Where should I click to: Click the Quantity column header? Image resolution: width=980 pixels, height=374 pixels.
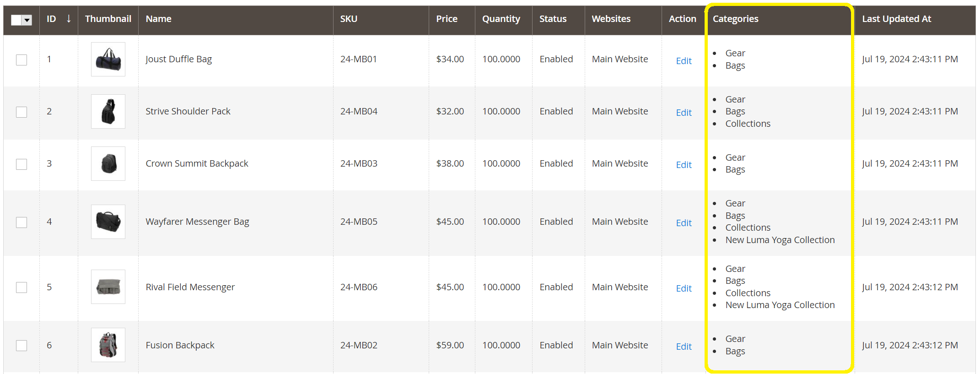point(501,19)
